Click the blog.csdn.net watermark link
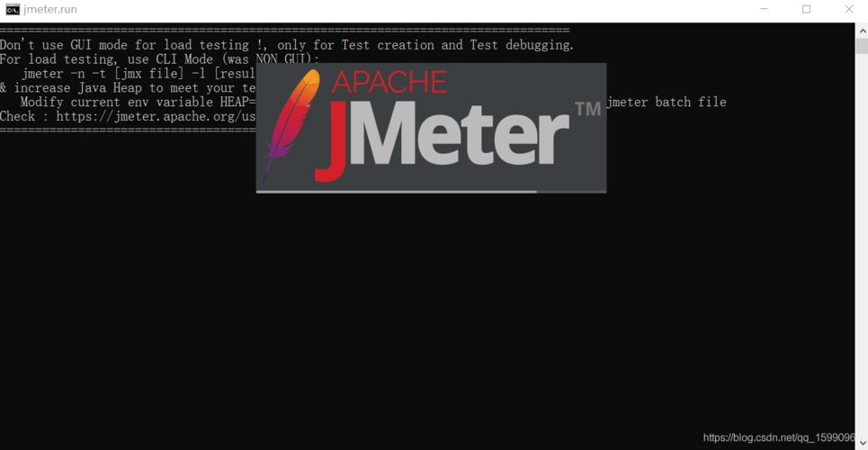868x450 pixels. (x=780, y=437)
